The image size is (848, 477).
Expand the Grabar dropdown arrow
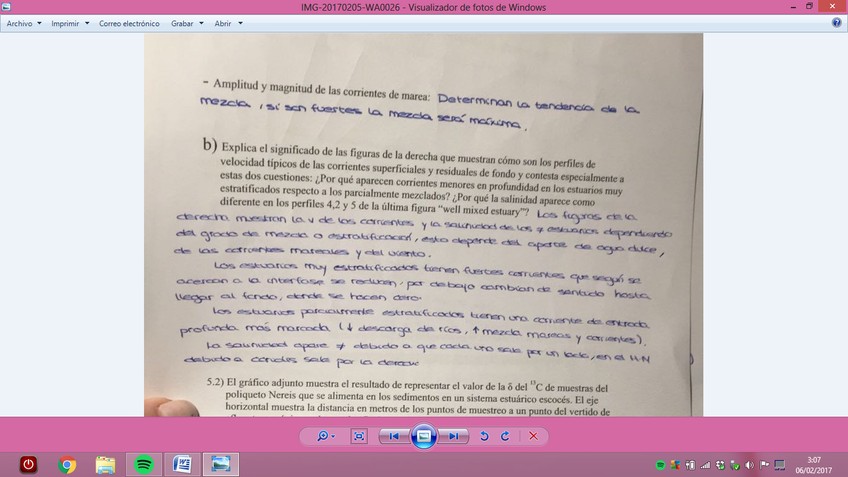[x=201, y=23]
